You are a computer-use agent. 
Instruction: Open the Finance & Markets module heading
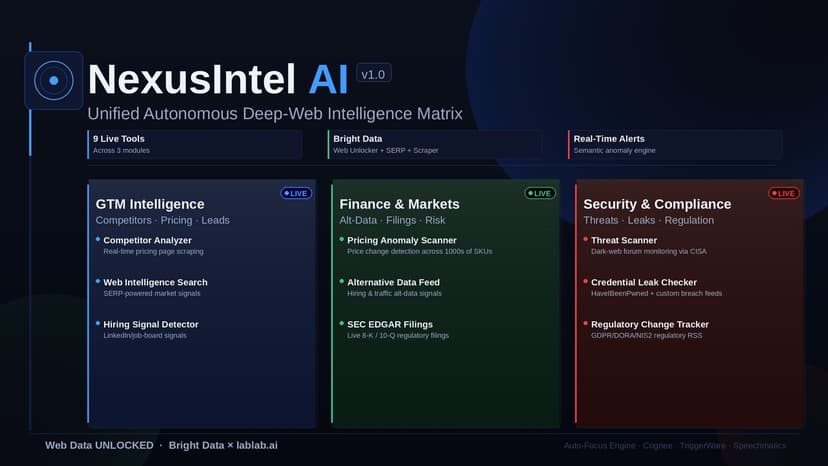[399, 204]
